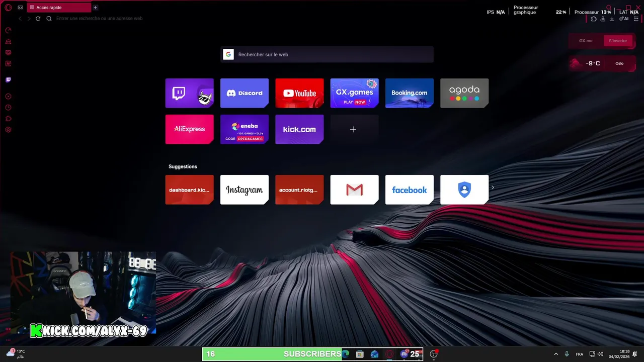Go back using the back arrow

[x=20, y=19]
